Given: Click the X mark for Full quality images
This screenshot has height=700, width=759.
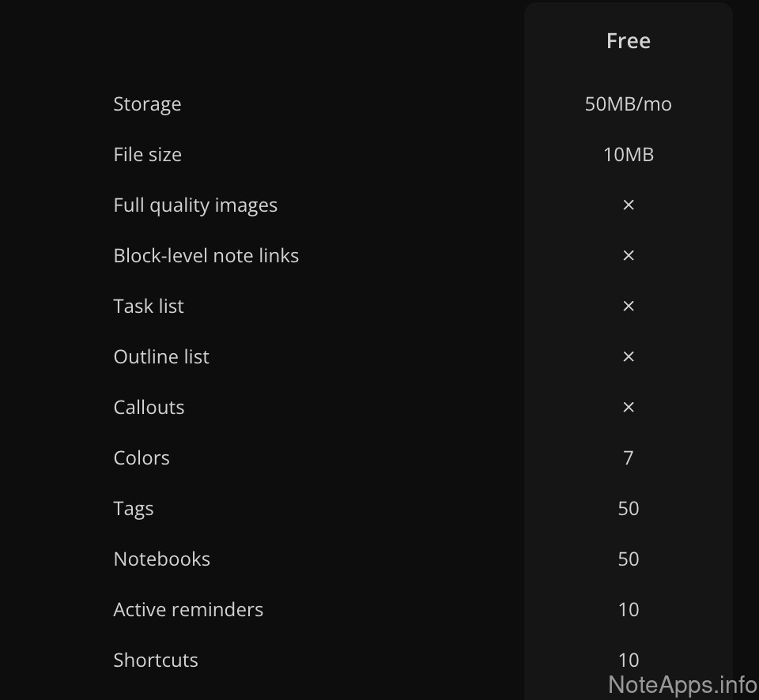Looking at the screenshot, I should point(629,205).
